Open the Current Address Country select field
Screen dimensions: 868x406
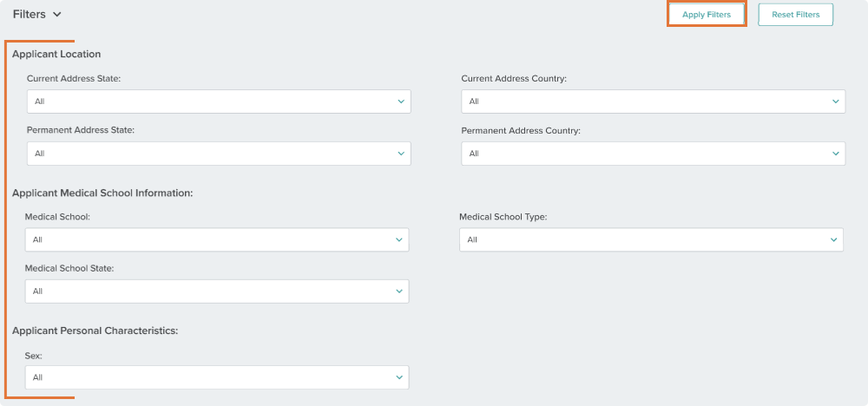tap(654, 101)
